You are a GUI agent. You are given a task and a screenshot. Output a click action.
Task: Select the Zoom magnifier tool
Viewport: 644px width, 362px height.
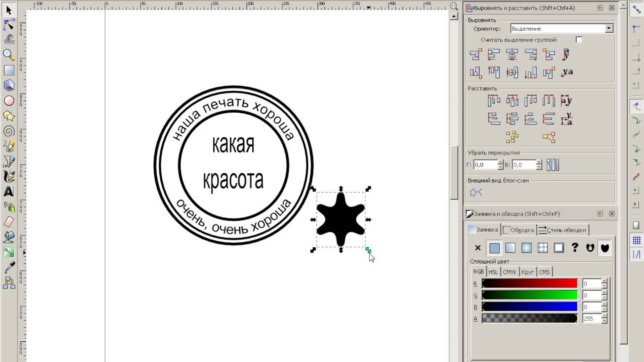coord(9,55)
